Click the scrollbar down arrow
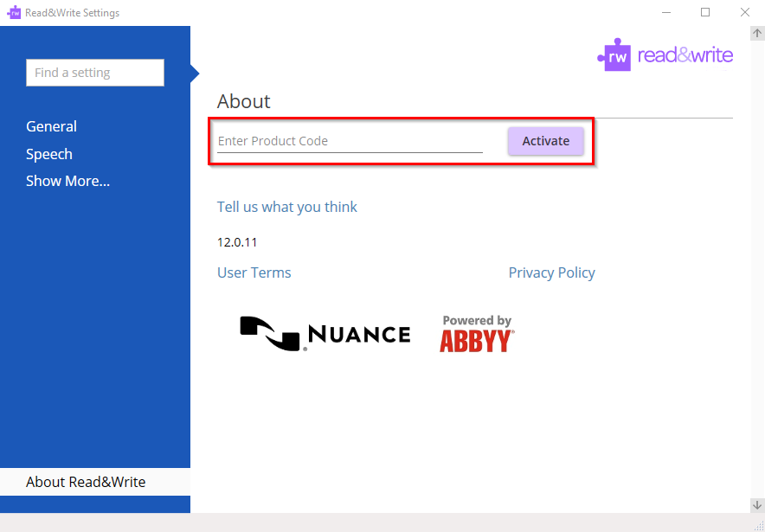Viewport: 765px width, 532px height. click(757, 505)
